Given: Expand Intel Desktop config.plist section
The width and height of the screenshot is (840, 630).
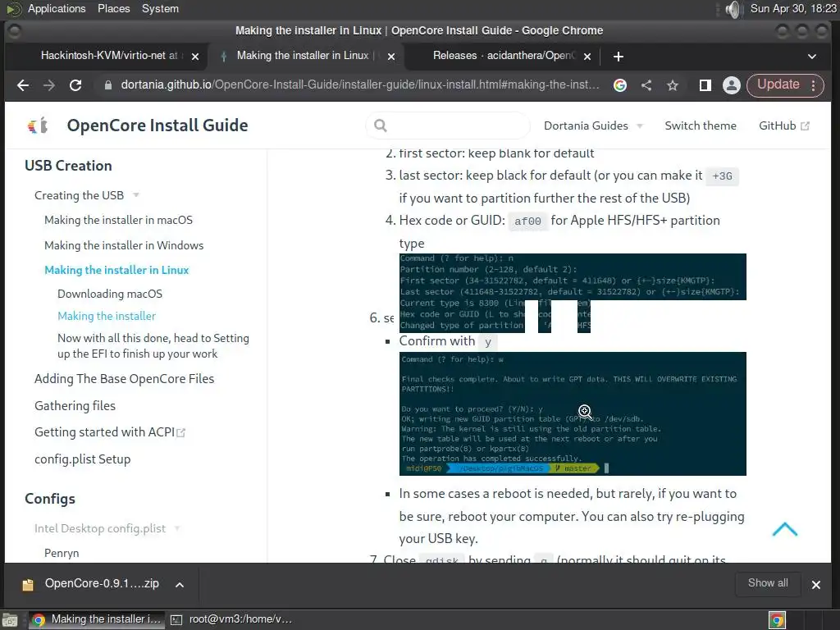Looking at the screenshot, I should (107, 528).
